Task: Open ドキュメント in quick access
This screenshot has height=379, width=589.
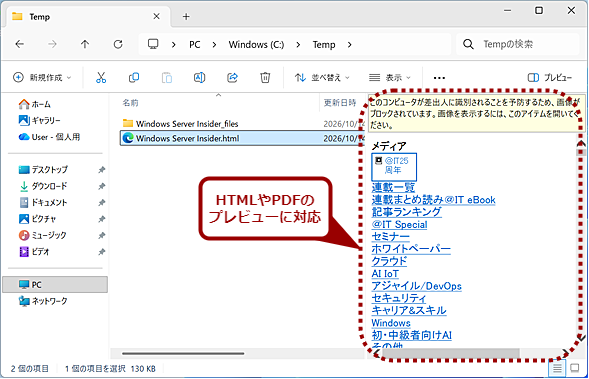Action: tap(43, 202)
